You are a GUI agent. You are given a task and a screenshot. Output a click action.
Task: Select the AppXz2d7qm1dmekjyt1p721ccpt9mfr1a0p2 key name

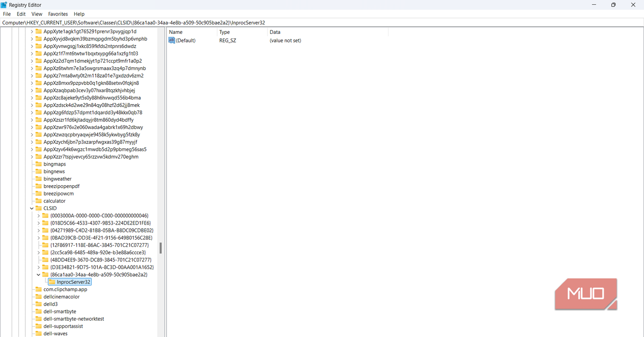(x=93, y=61)
